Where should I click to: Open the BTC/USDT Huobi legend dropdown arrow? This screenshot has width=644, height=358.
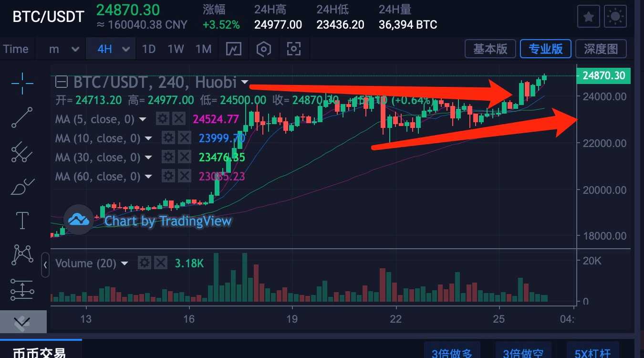[245, 83]
